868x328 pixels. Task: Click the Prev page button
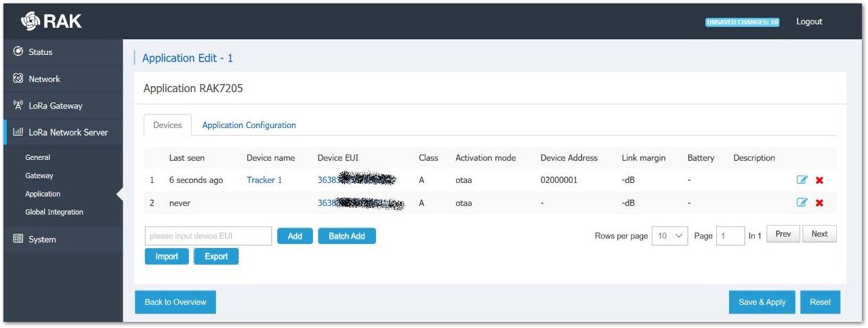tap(783, 234)
